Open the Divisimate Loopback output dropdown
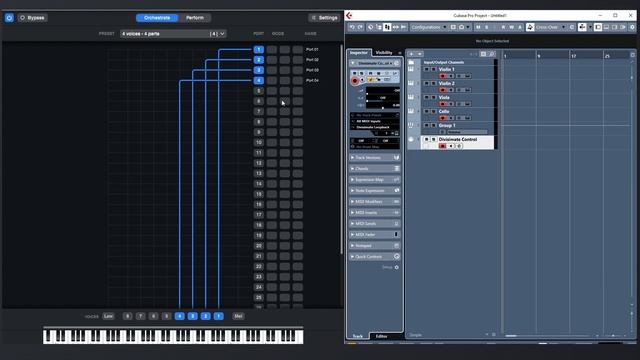This screenshot has width=640, height=360. [374, 127]
